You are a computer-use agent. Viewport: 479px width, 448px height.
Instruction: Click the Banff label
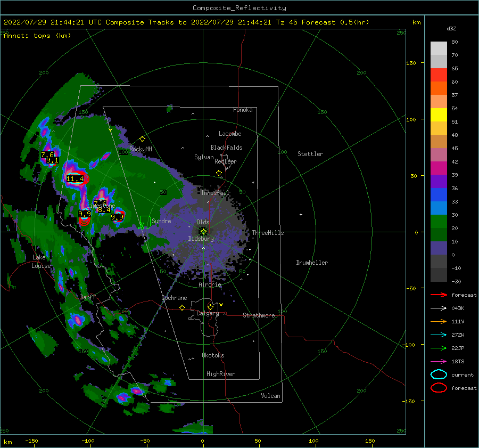coord(88,297)
